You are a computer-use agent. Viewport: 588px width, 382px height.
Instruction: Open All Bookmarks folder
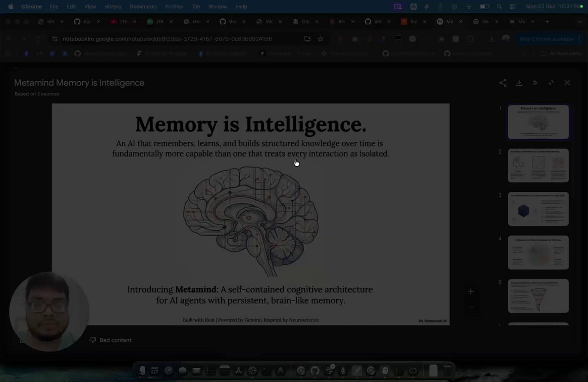point(562,54)
